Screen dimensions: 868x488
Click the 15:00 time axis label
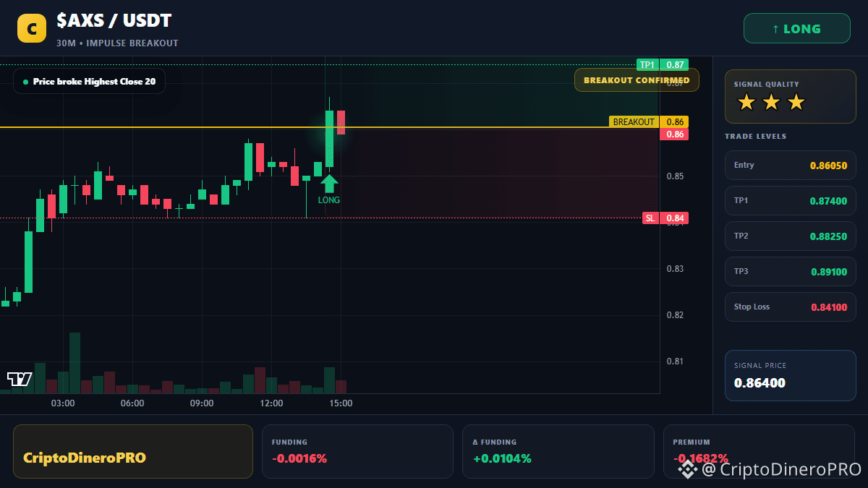tap(341, 403)
